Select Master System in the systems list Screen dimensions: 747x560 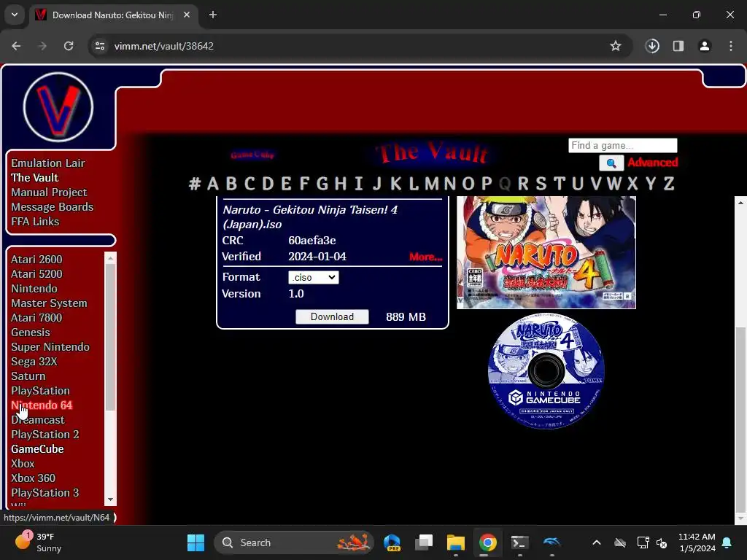[x=49, y=303]
